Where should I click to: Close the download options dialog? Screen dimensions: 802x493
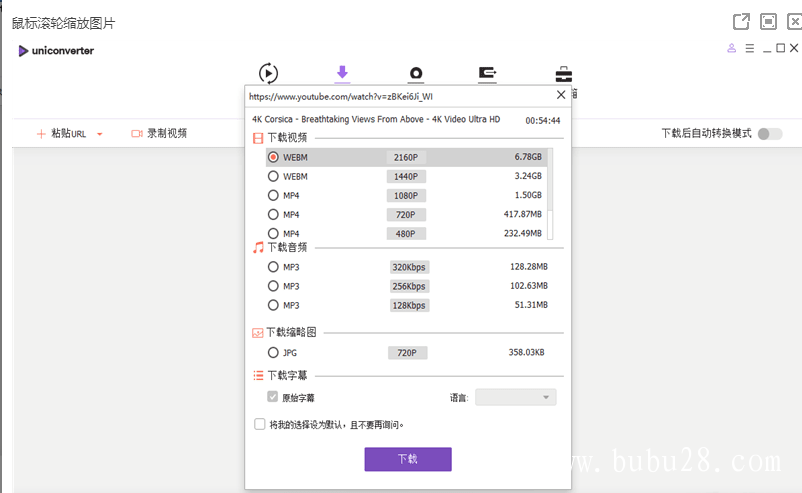coord(561,95)
